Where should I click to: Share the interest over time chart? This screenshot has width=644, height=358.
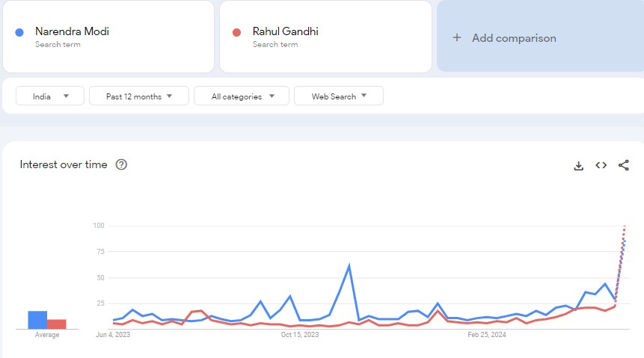[x=624, y=165]
